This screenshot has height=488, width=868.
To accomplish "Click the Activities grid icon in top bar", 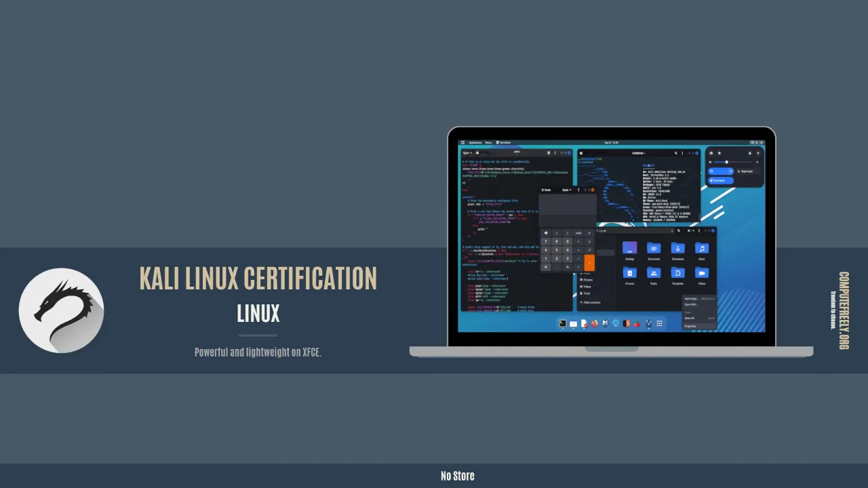I will (462, 142).
